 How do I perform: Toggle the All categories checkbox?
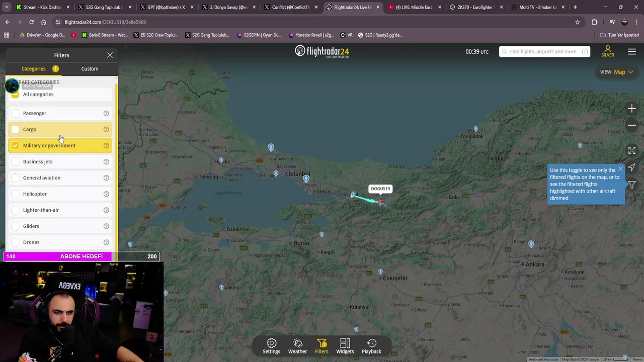tap(15, 95)
